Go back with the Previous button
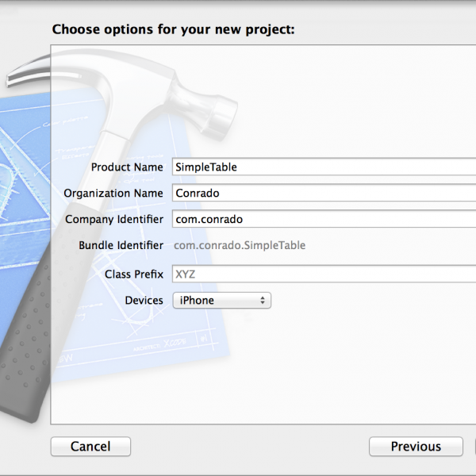This screenshot has width=476, height=476. [416, 446]
